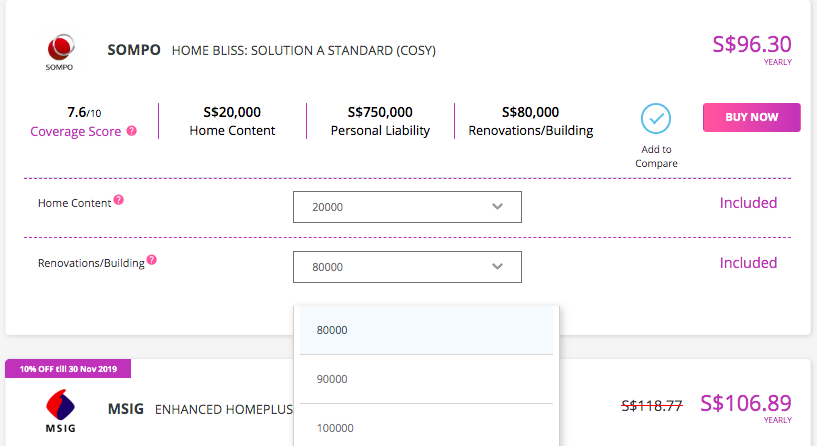Image resolution: width=817 pixels, height=446 pixels.
Task: Select 80000 from the dropdown list
Action: (426, 330)
